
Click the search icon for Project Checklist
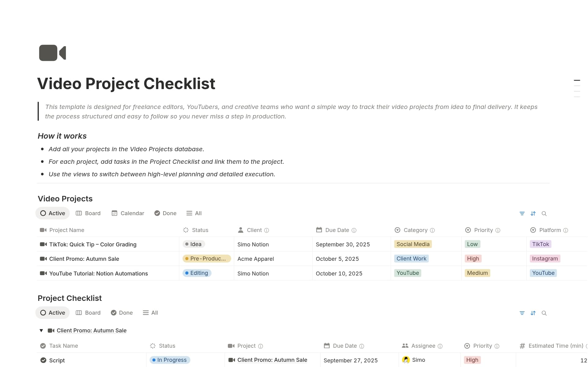544,313
